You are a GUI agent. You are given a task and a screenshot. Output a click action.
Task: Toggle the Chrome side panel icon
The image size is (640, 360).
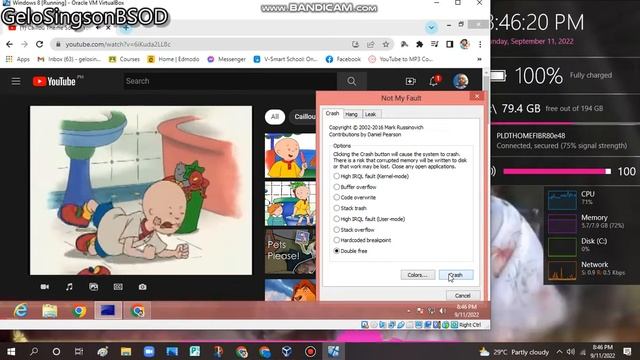coord(449,44)
